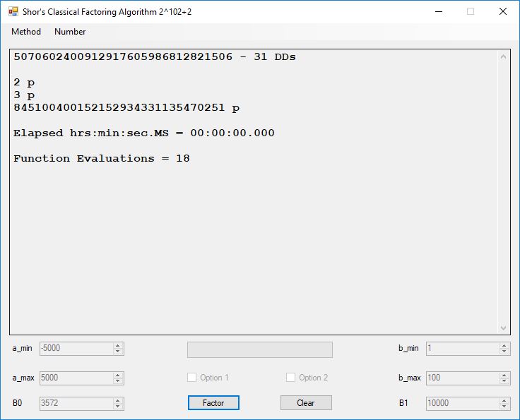Close the Shor's Factoring Algorithm window
This screenshot has height=420, width=520.
(x=503, y=11)
